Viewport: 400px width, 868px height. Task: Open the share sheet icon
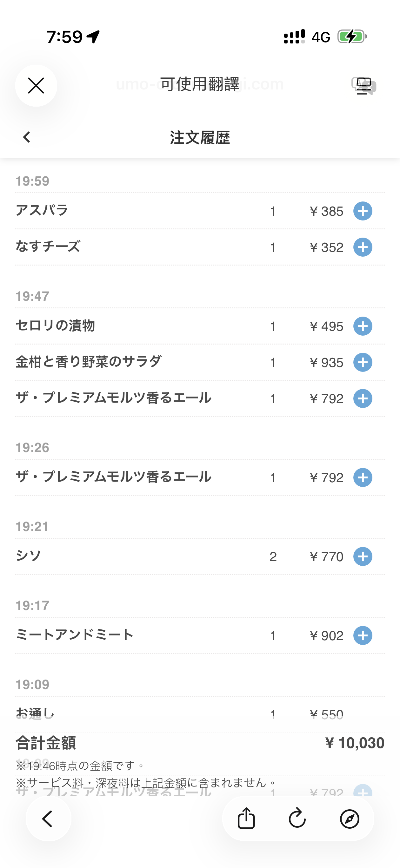click(246, 819)
